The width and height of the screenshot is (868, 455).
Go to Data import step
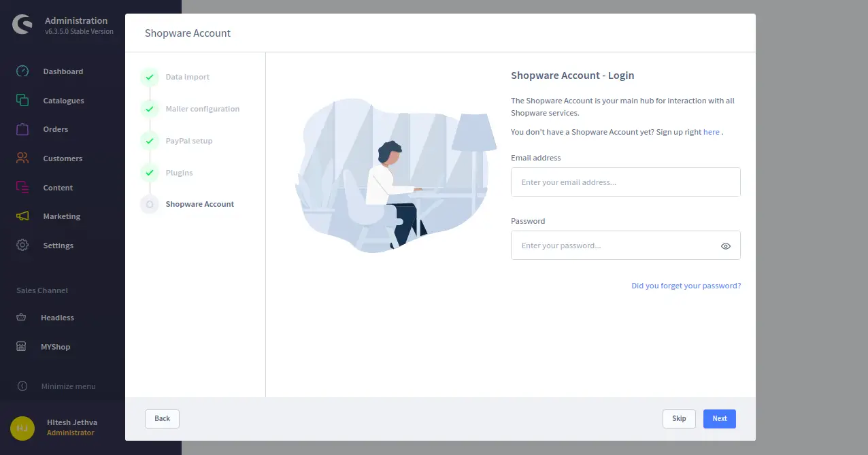coord(188,77)
